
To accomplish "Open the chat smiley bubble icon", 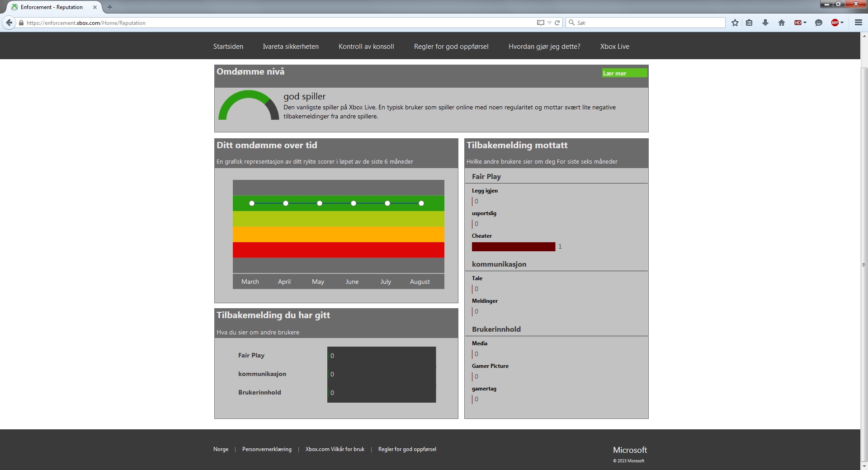I will (818, 23).
